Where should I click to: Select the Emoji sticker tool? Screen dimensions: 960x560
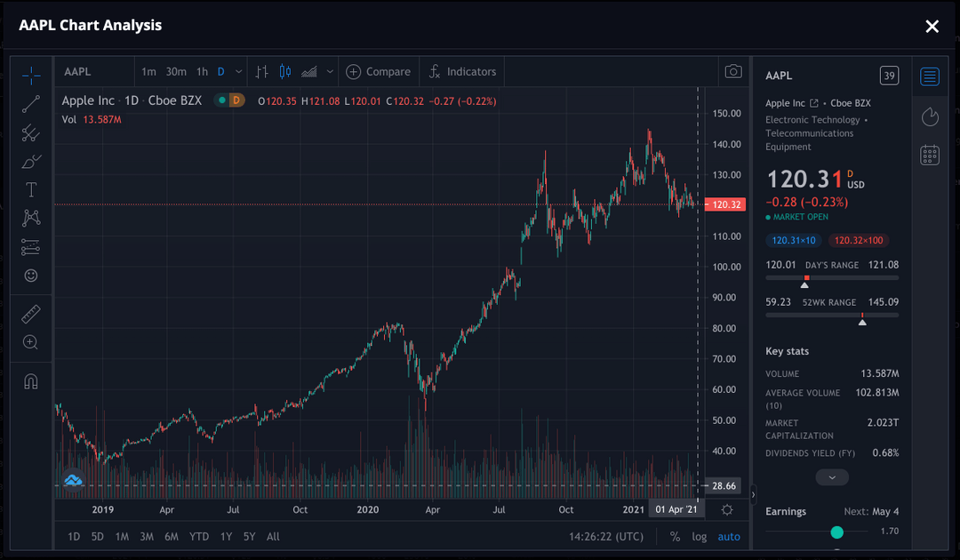[x=31, y=276]
